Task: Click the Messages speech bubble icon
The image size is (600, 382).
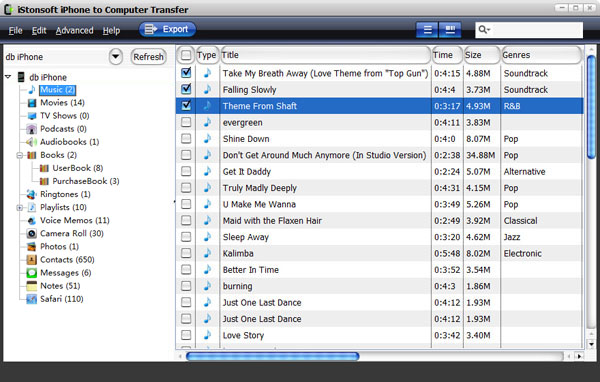Action: (31, 273)
